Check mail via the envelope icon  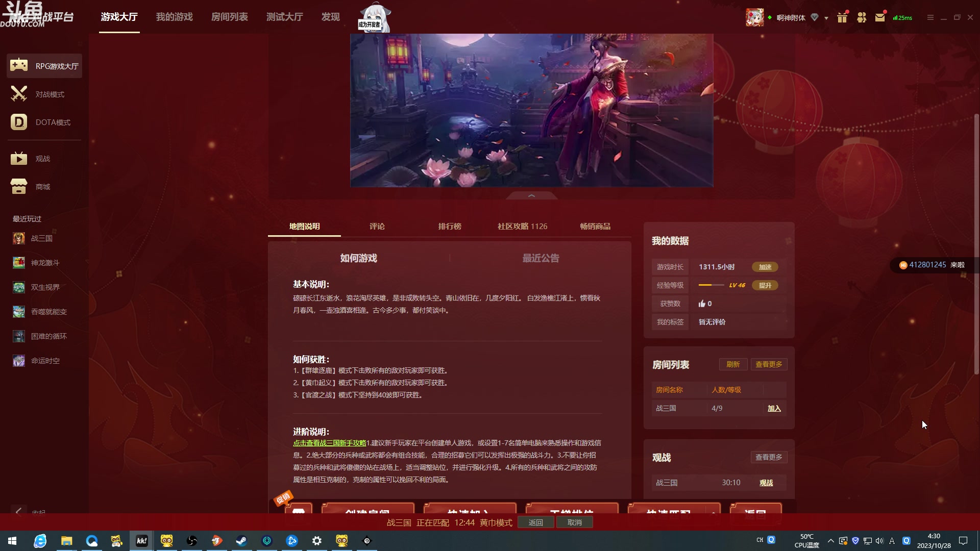pyautogui.click(x=879, y=17)
